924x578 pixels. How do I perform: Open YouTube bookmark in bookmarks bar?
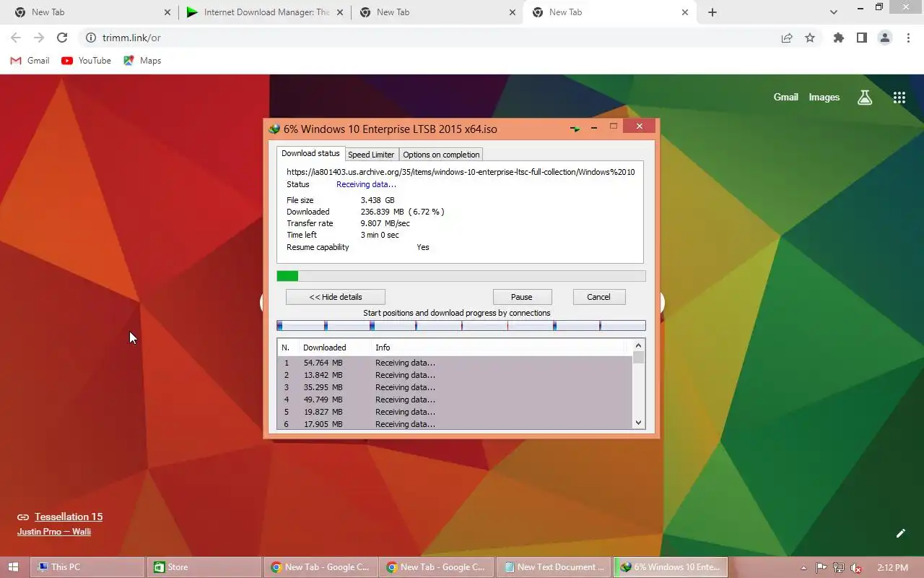pyautogui.click(x=87, y=61)
